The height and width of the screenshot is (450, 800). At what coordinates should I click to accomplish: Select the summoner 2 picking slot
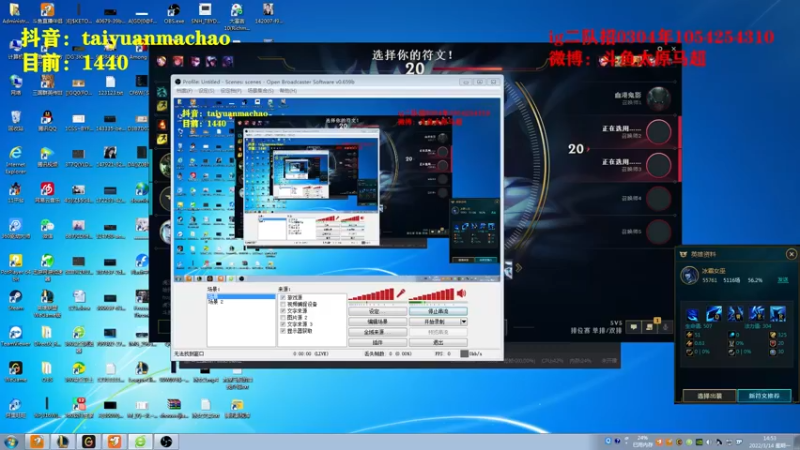click(x=658, y=132)
